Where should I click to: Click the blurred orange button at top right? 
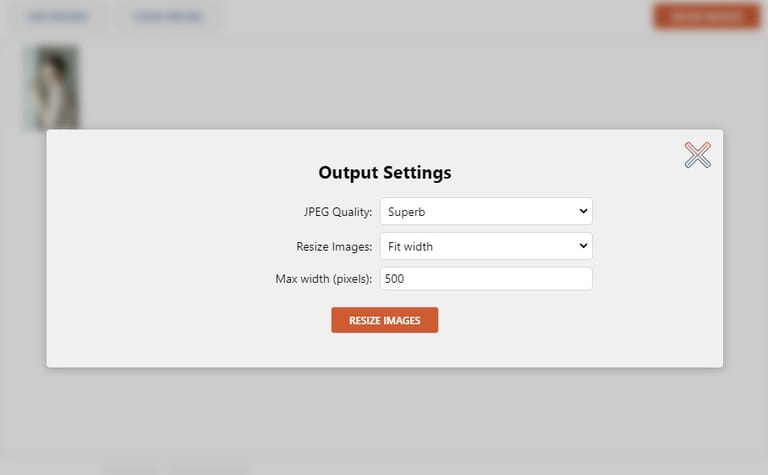point(706,16)
